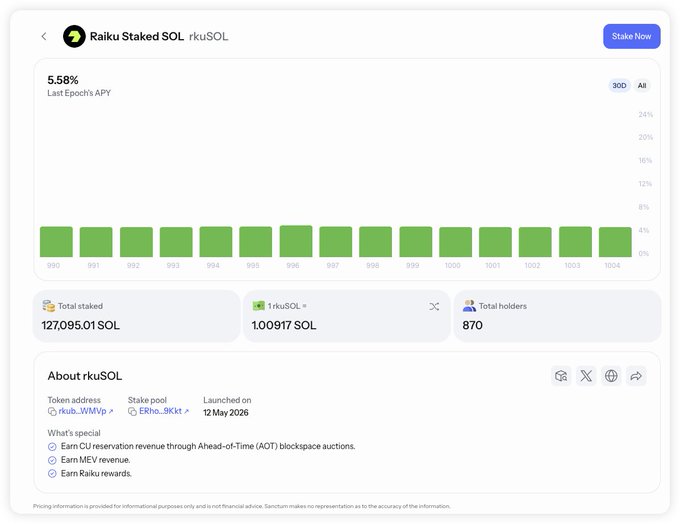Click the bar for epoch 996
The height and width of the screenshot is (524, 680).
[296, 241]
